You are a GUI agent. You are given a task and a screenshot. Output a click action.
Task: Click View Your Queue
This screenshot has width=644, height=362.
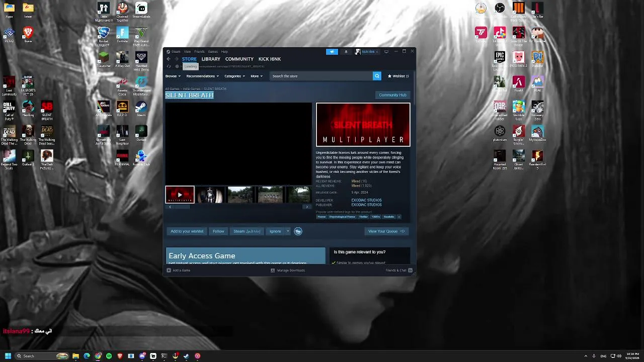(386, 231)
